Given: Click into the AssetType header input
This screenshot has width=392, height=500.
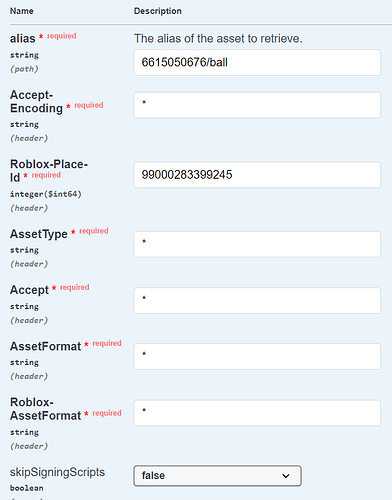Looking at the screenshot, I should coord(257,244).
